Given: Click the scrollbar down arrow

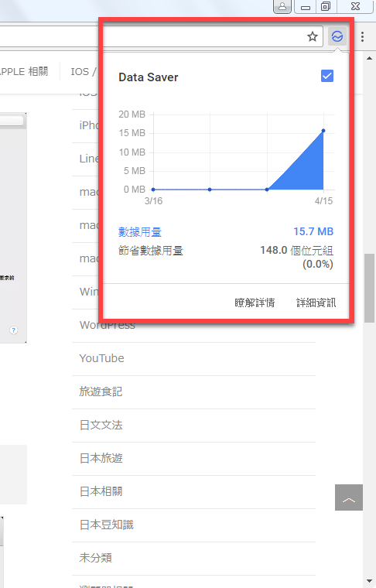Looking at the screenshot, I should pyautogui.click(x=369, y=581).
